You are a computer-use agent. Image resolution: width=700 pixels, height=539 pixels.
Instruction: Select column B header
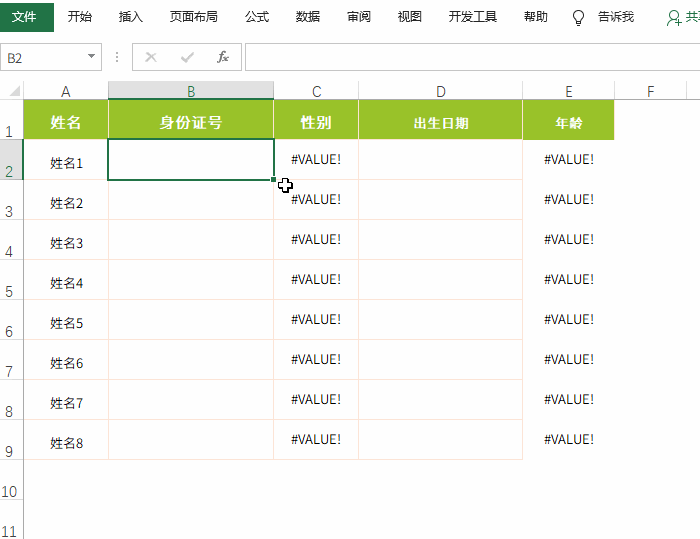191,91
